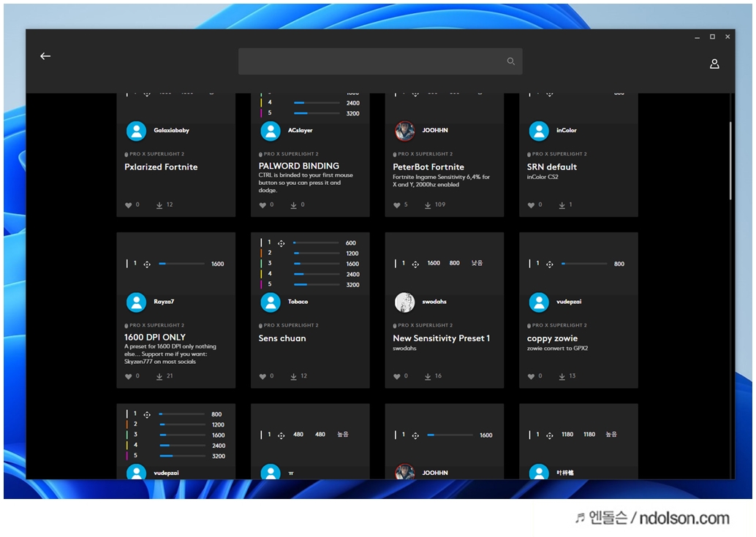Viewport: 756px width, 537px height.
Task: Download the PeterBot Fortnite preset
Action: tap(428, 205)
